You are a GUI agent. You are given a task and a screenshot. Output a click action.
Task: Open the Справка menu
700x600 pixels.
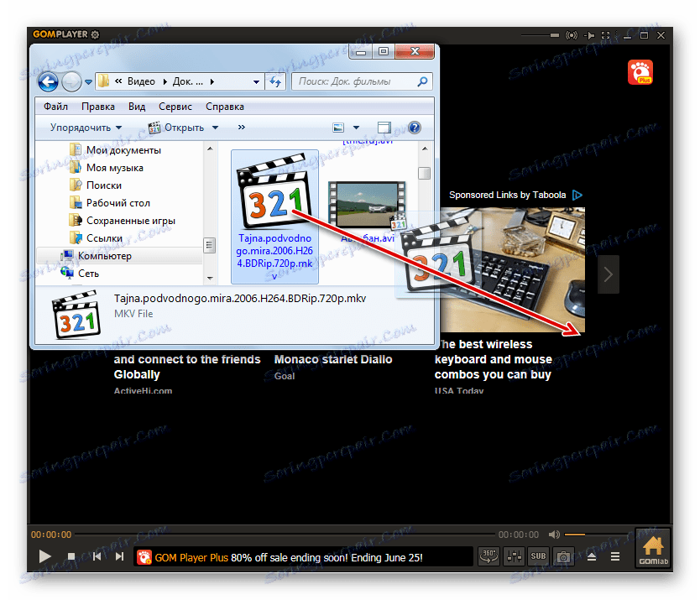(x=225, y=107)
